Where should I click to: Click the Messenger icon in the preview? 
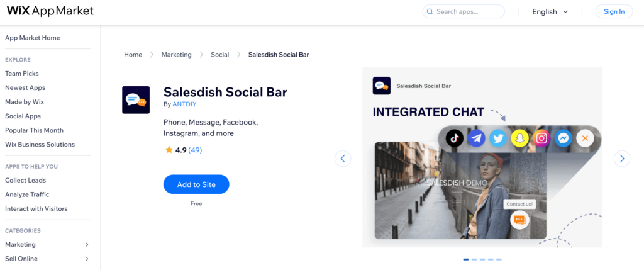pos(563,138)
